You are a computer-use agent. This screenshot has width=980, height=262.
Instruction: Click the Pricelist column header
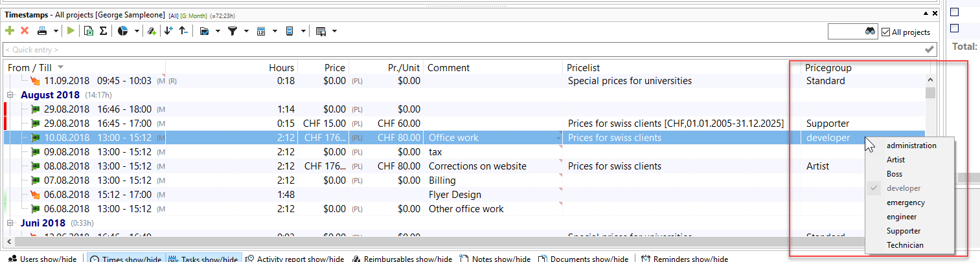pyautogui.click(x=583, y=68)
